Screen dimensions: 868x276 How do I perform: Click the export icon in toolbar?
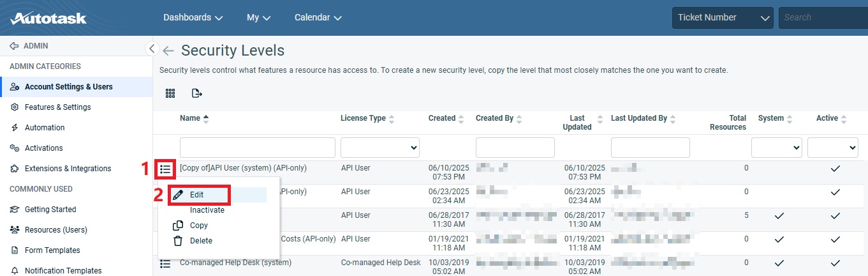coord(197,93)
